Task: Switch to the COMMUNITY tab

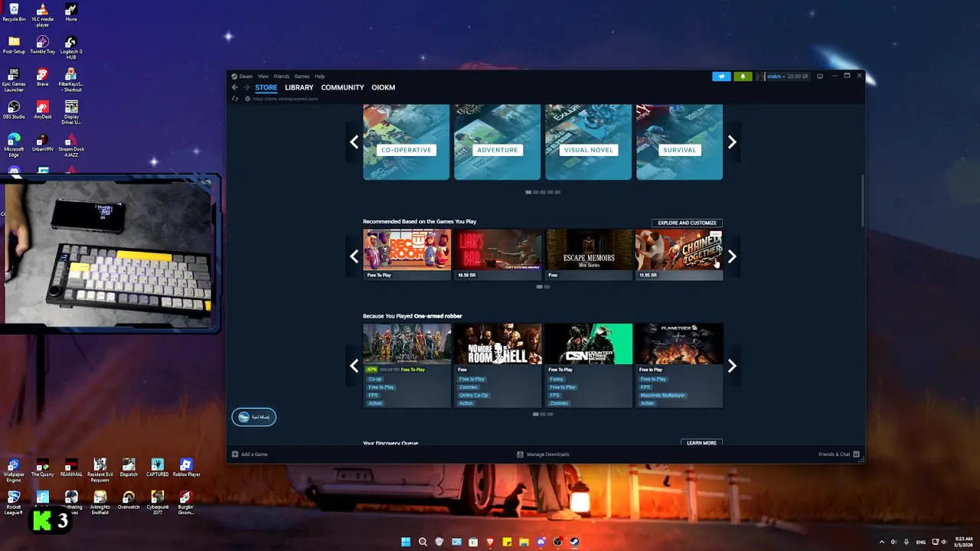Action: pyautogui.click(x=342, y=87)
